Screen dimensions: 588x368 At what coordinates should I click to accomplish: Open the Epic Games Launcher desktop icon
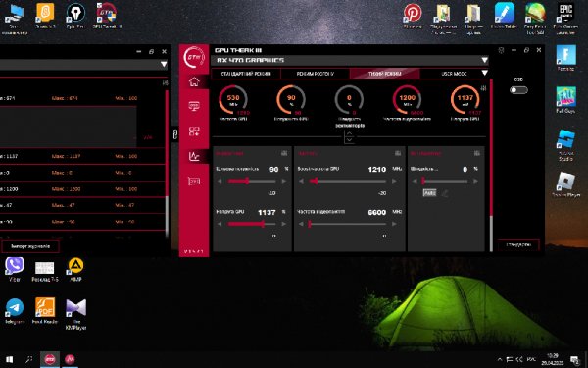pyautogui.click(x=565, y=19)
